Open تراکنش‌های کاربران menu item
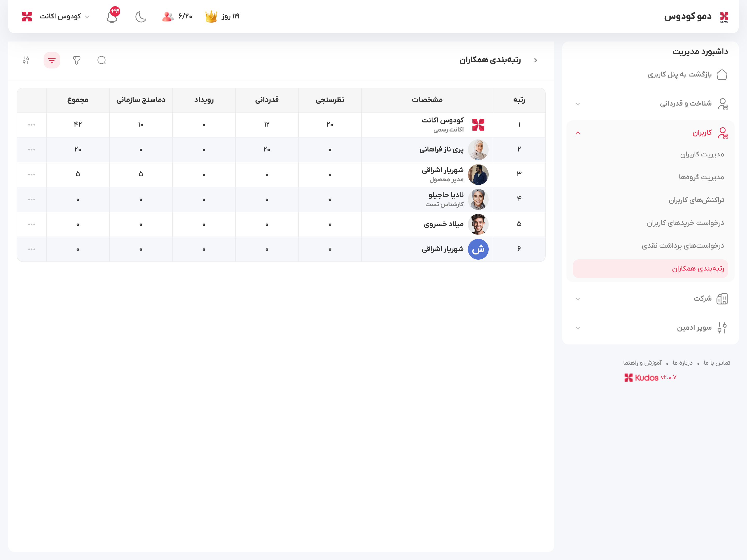This screenshot has width=747, height=560. coord(696,200)
